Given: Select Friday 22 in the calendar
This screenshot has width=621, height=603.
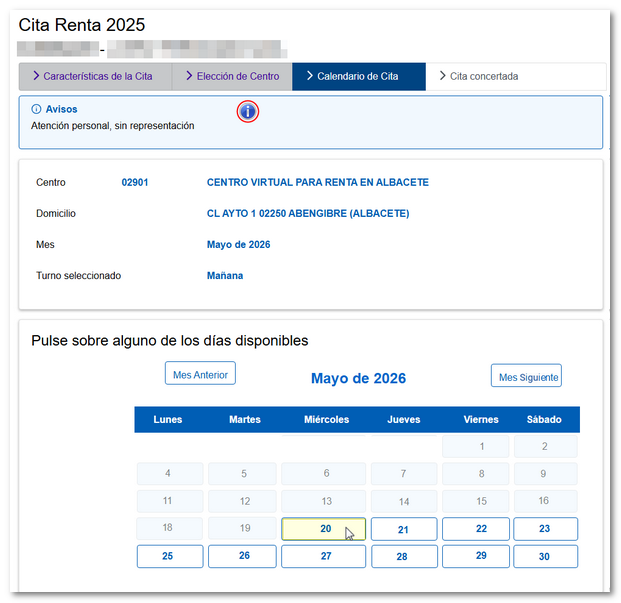Looking at the screenshot, I should (481, 529).
